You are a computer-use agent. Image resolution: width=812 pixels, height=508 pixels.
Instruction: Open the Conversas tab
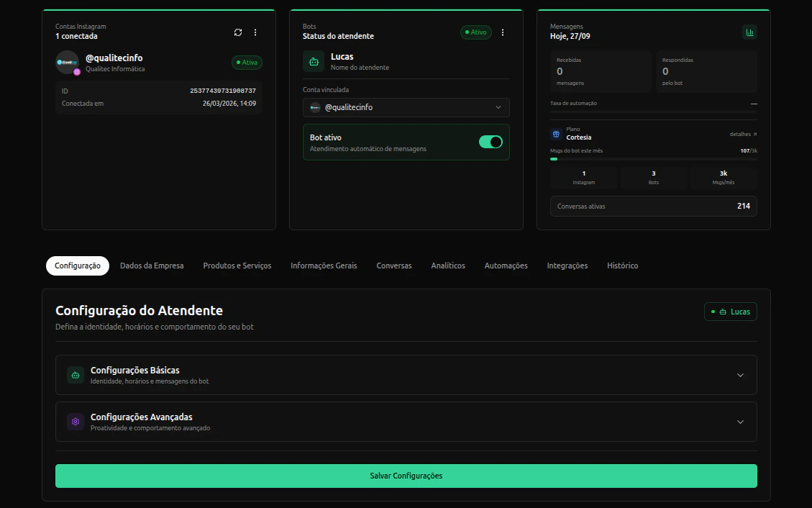(394, 266)
